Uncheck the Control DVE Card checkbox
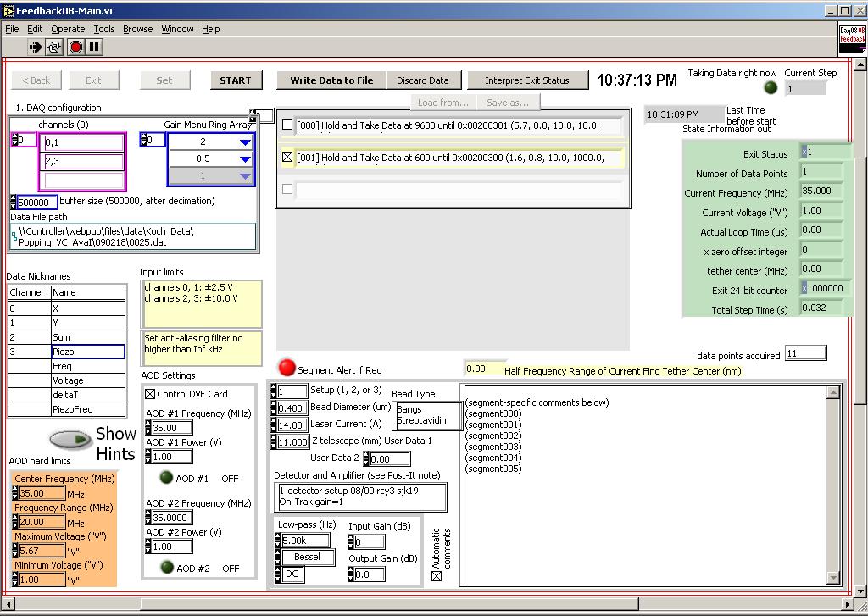This screenshot has width=868, height=616. [150, 394]
